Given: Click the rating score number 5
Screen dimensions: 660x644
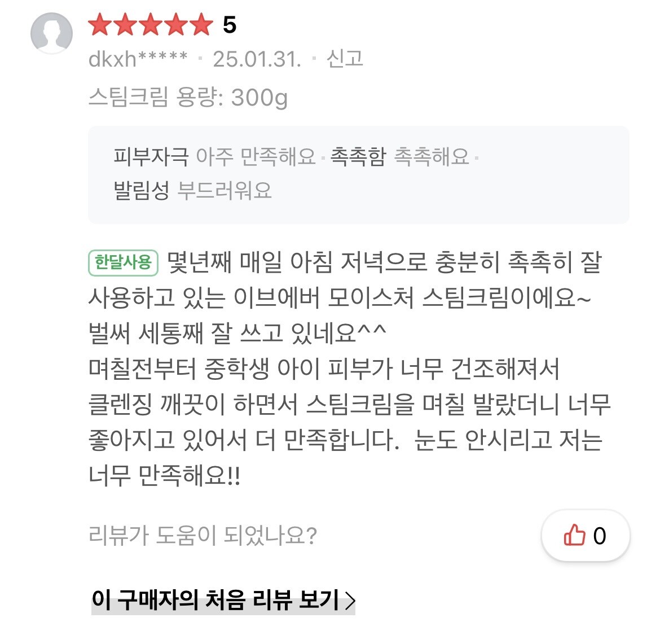Looking at the screenshot, I should [x=229, y=25].
